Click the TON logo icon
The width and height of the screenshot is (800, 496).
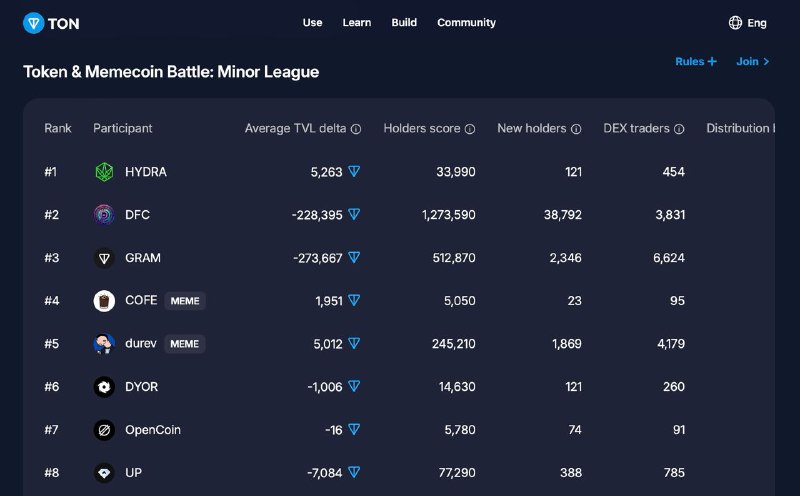(34, 23)
